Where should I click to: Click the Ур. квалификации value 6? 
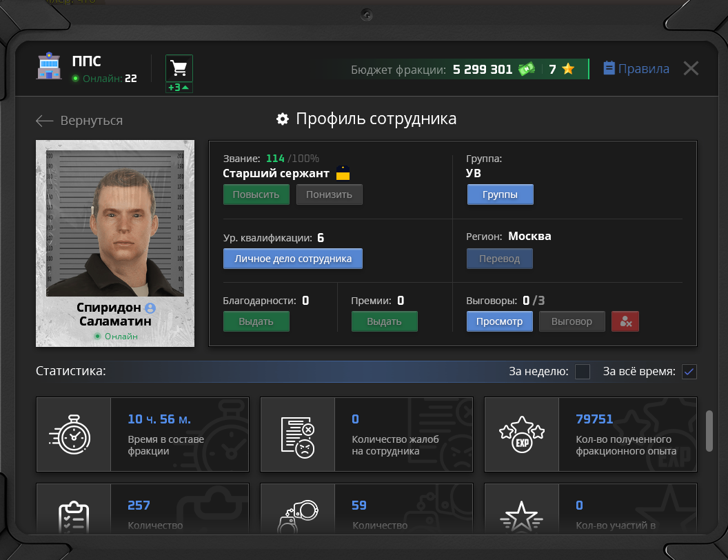321,238
